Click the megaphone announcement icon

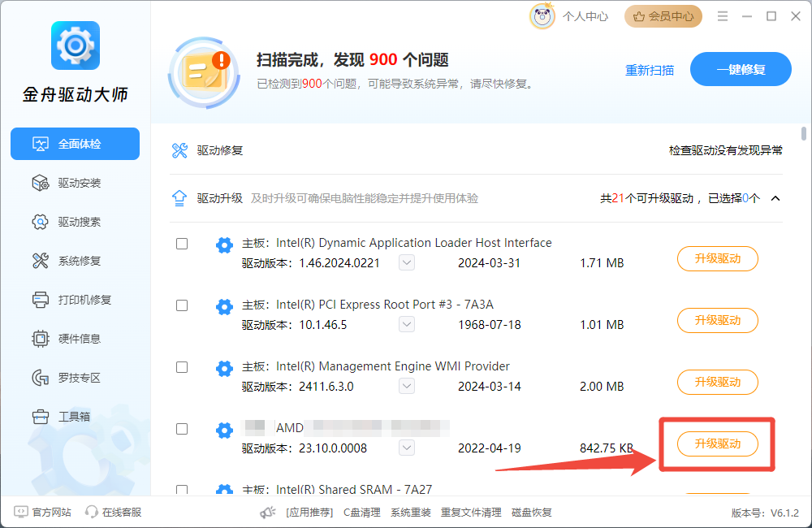coord(268,513)
